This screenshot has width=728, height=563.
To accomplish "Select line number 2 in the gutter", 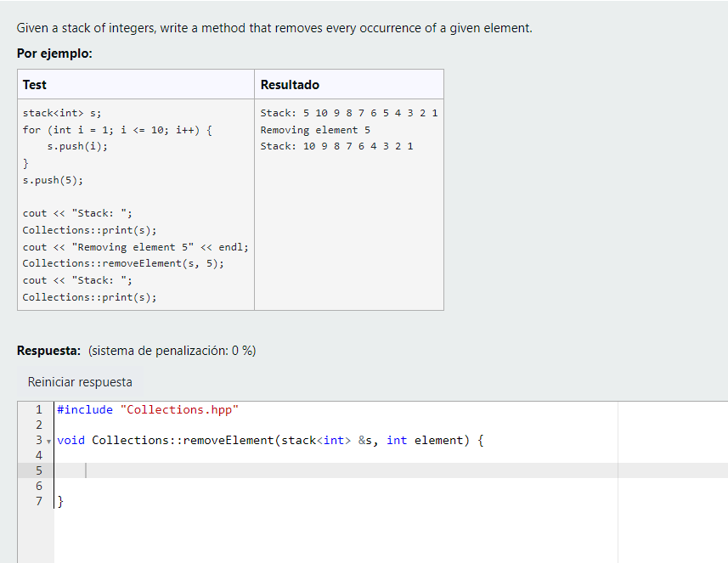I will 39,425.
